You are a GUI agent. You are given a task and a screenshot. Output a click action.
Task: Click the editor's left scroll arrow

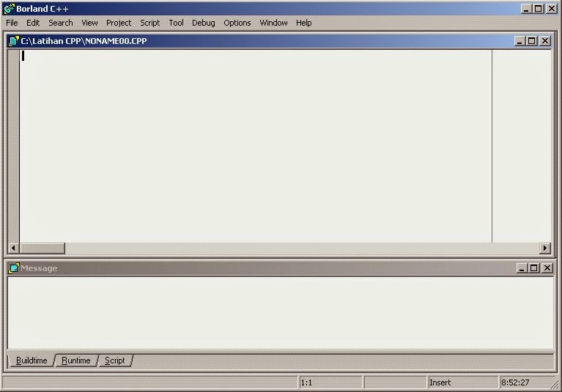point(14,248)
